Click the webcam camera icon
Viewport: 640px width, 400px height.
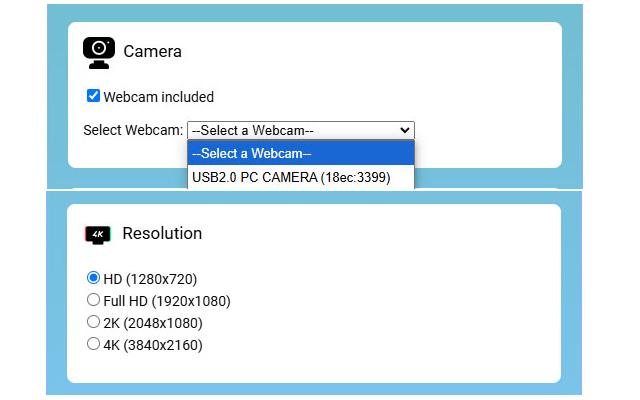click(99, 51)
